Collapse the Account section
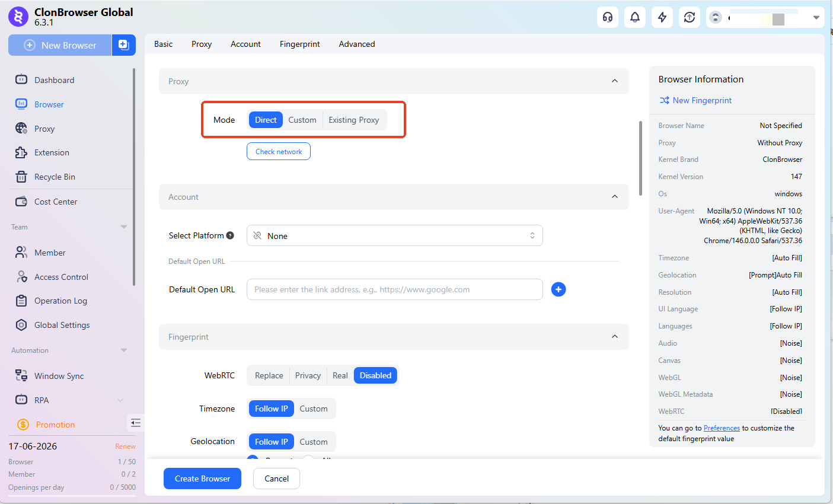The height and width of the screenshot is (504, 833). coord(615,197)
